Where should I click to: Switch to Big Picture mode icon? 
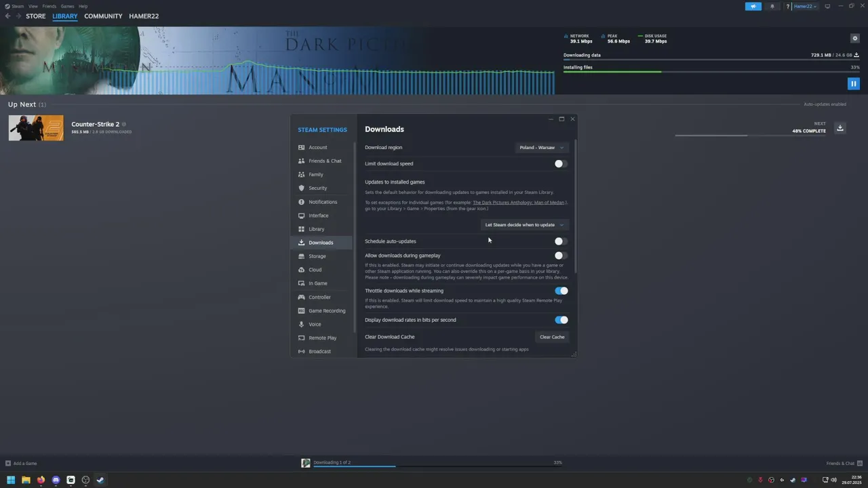pos(827,6)
